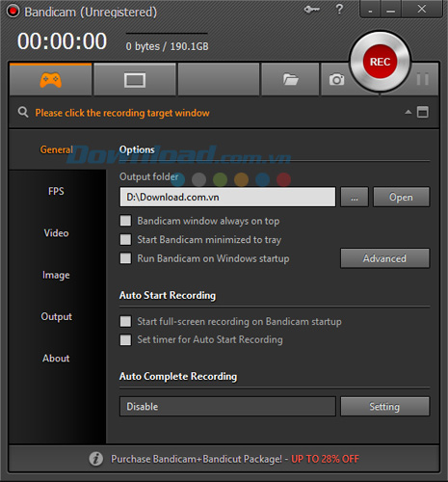Switch to the Image settings tab
The image size is (448, 482).
point(56,275)
